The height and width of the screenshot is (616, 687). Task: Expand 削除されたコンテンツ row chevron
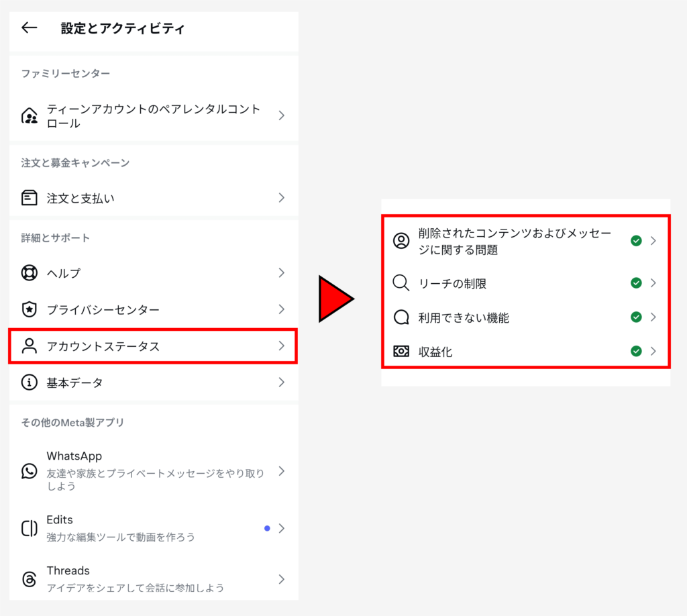point(653,241)
